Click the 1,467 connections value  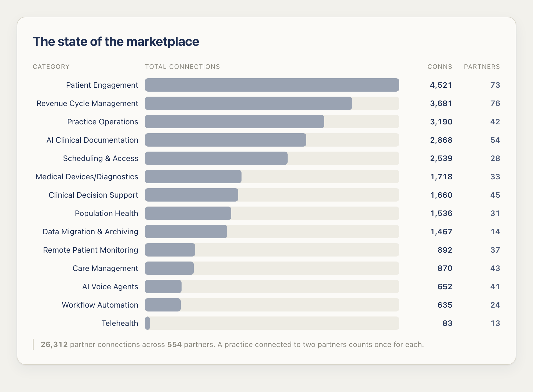click(x=441, y=232)
